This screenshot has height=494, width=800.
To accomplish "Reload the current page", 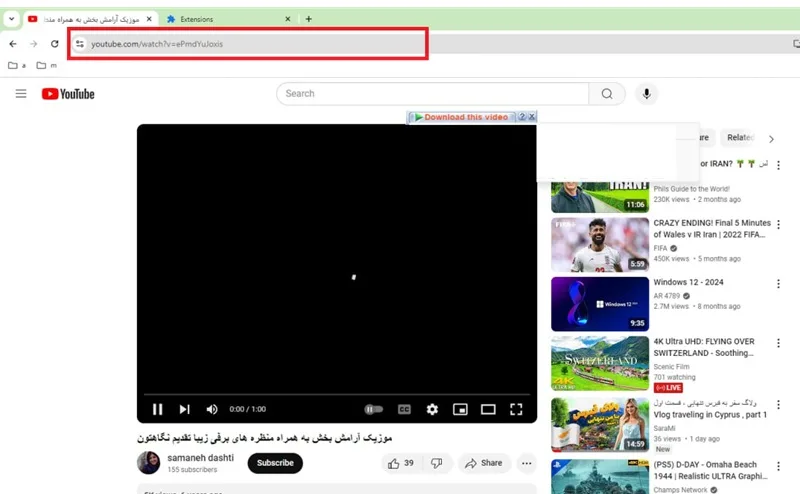I will pos(55,44).
